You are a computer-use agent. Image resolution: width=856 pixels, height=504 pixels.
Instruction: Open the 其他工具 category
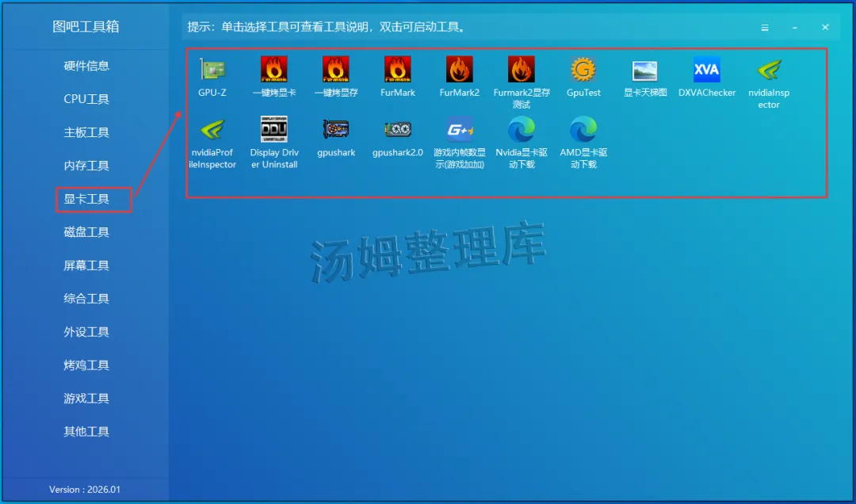(86, 432)
